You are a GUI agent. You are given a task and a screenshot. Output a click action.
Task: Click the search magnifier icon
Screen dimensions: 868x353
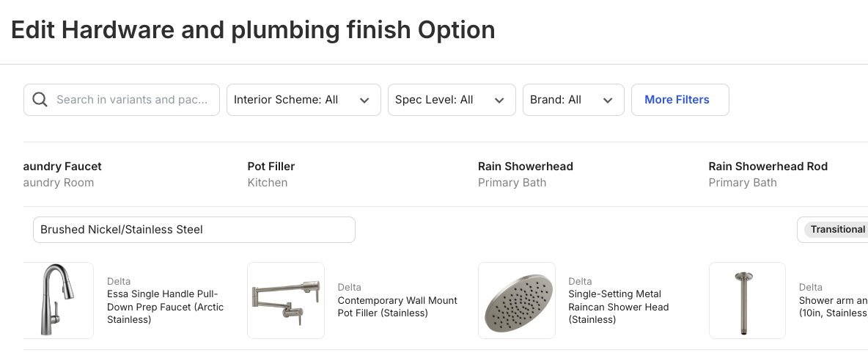[40, 100]
